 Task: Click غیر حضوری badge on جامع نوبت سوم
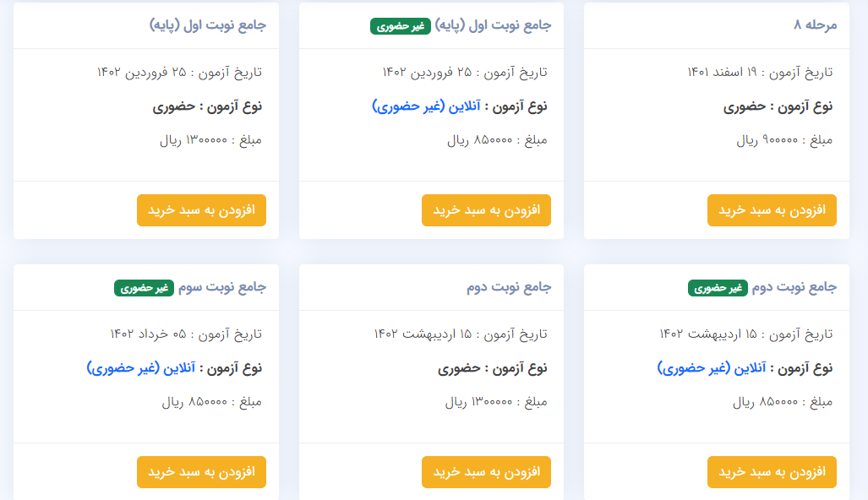pyautogui.click(x=144, y=288)
